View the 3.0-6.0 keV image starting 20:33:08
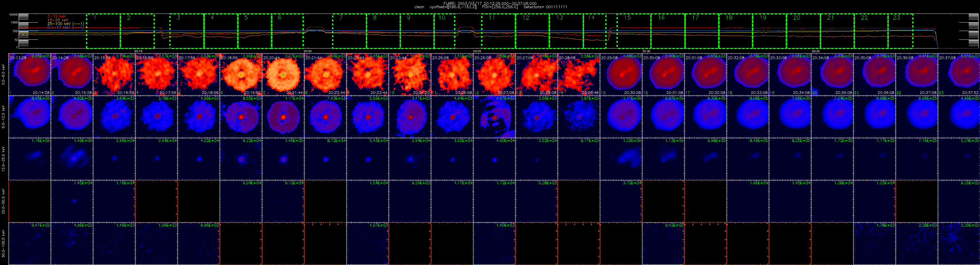The width and height of the screenshot is (980, 265). [790, 74]
